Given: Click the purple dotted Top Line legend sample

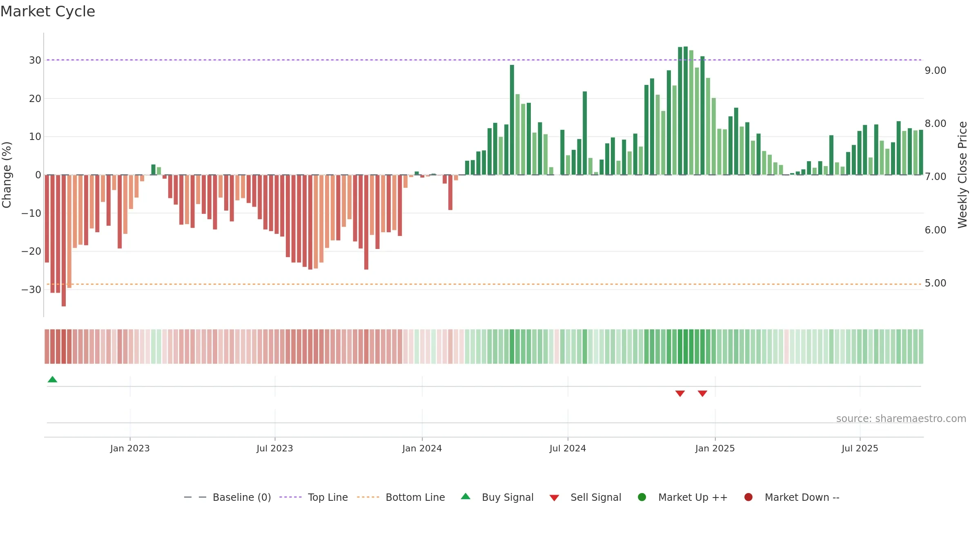Looking at the screenshot, I should [x=290, y=497].
